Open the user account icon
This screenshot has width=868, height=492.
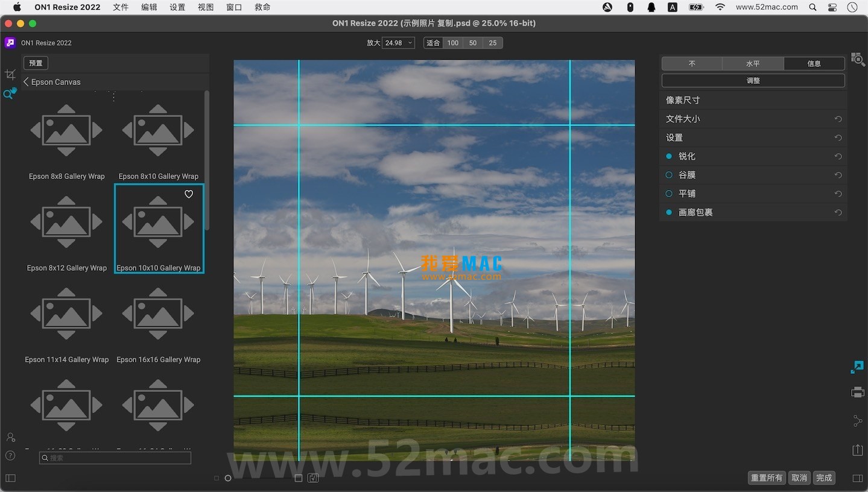(10, 437)
